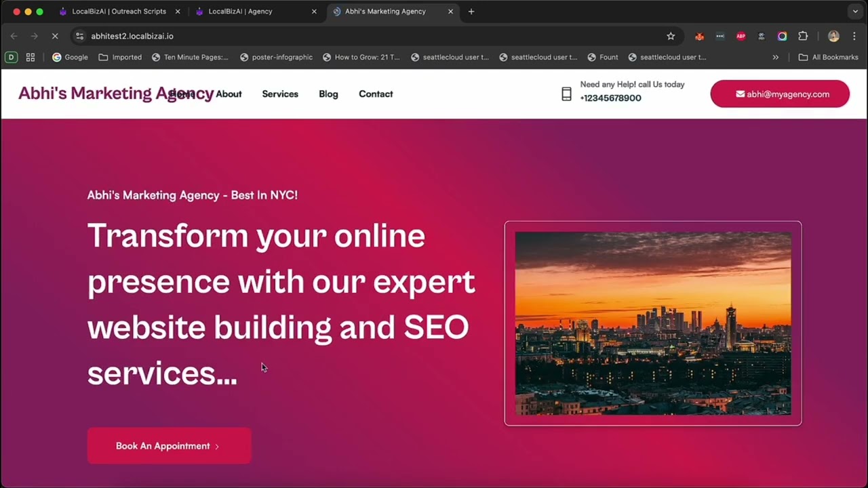Open Ten Minute Pages bookmark

pyautogui.click(x=190, y=57)
